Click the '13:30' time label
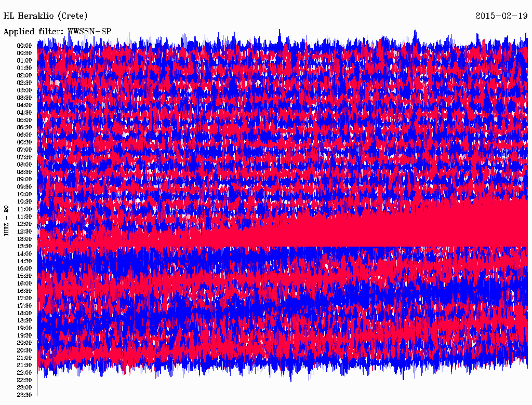This screenshot has width=532, height=405. 24,247
